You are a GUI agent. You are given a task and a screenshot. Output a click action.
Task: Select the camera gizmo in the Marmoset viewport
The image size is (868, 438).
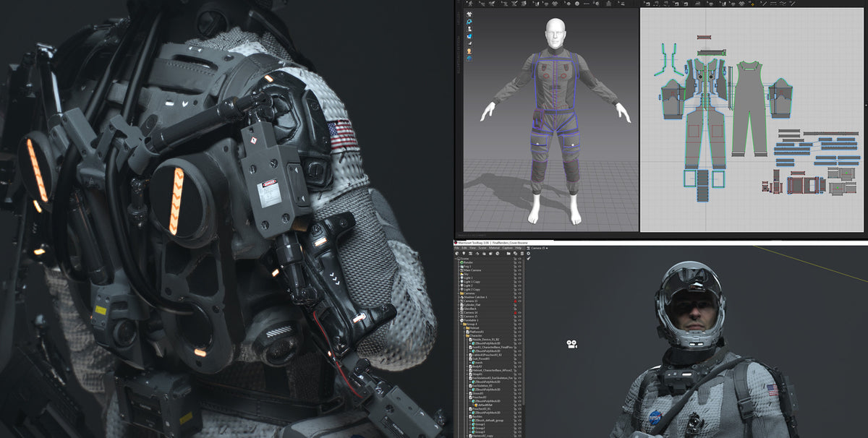[x=571, y=343]
